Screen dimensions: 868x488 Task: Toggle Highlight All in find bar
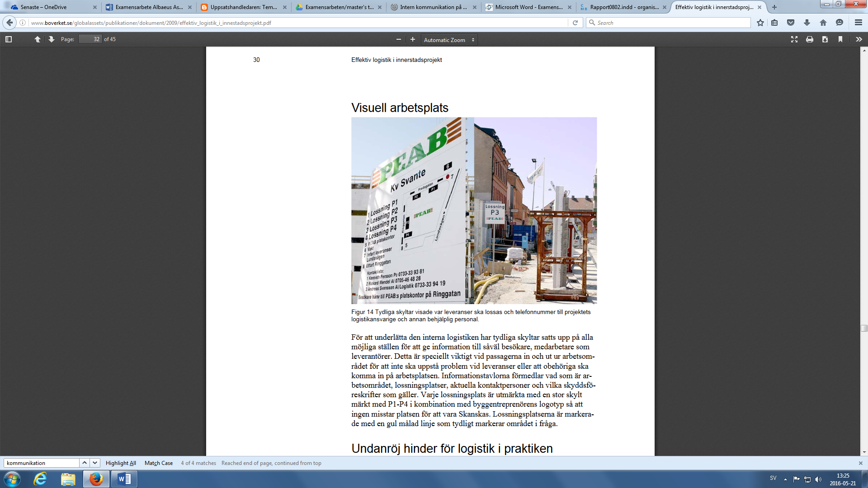click(x=121, y=463)
